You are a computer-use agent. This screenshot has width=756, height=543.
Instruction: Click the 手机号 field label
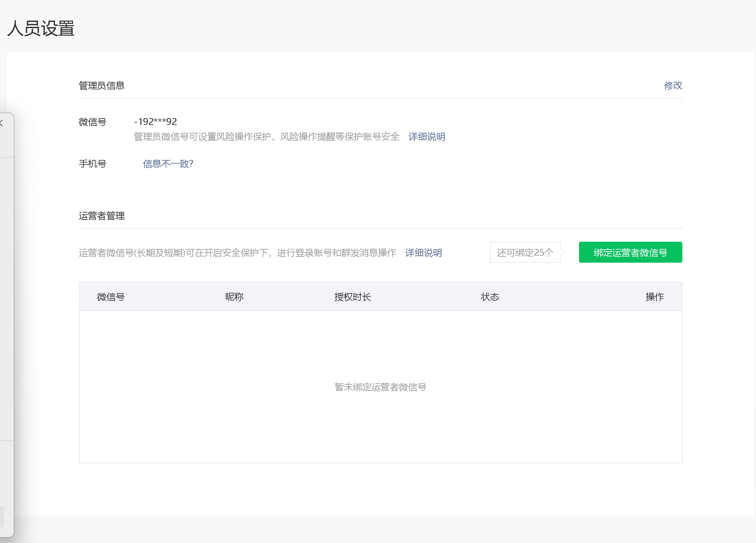pos(92,164)
